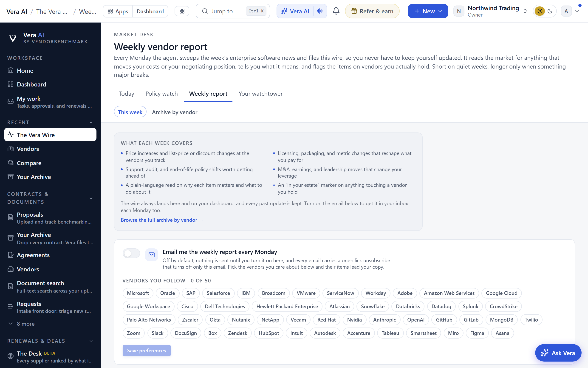This screenshot has height=368, width=588.
Task: Click the Compare sidebar icon
Action: (10, 163)
